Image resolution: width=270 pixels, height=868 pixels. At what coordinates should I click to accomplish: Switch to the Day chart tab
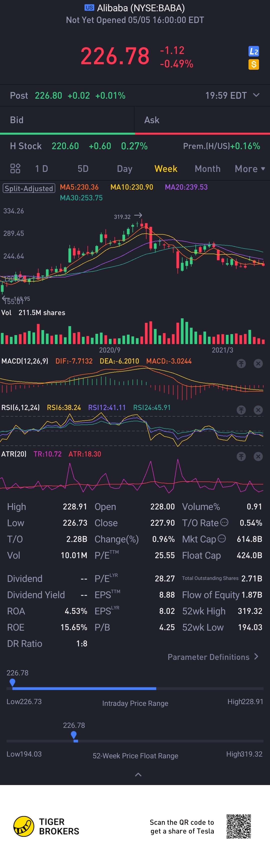click(x=124, y=169)
